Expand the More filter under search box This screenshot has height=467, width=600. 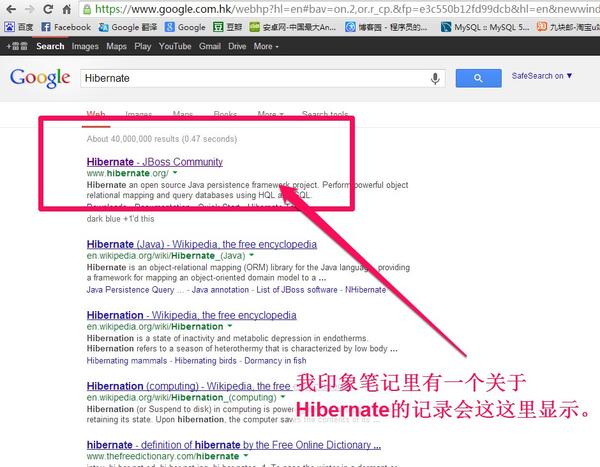point(271,114)
